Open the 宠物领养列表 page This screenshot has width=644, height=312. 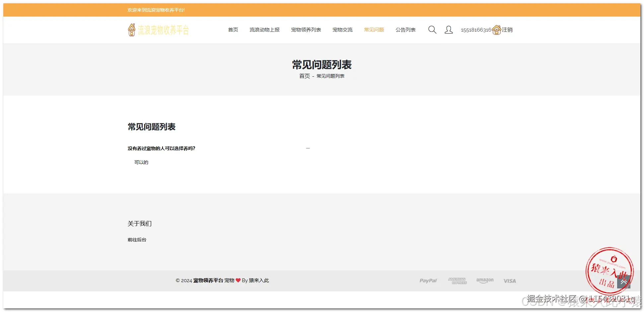tap(306, 30)
